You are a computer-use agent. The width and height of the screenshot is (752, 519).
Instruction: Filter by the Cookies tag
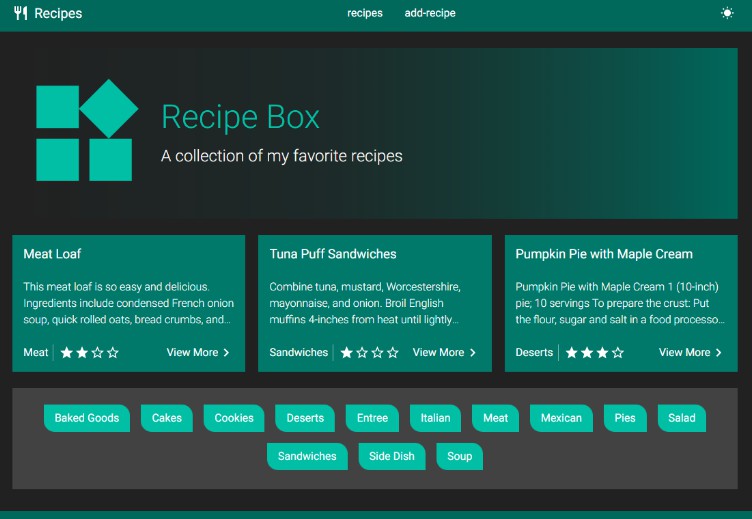pyautogui.click(x=234, y=418)
